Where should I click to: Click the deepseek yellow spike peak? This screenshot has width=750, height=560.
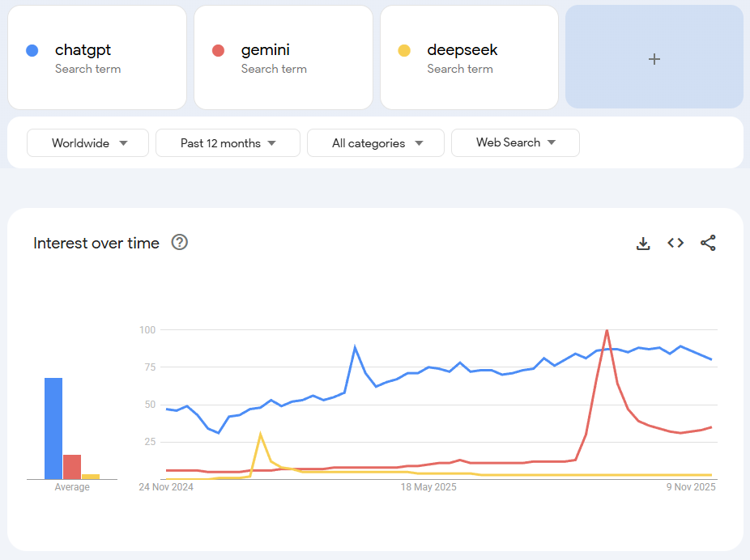(x=260, y=434)
